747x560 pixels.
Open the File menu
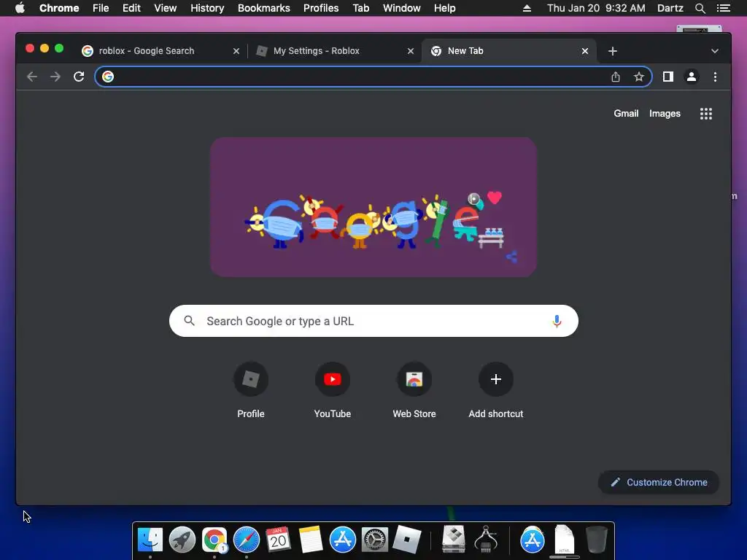point(101,8)
